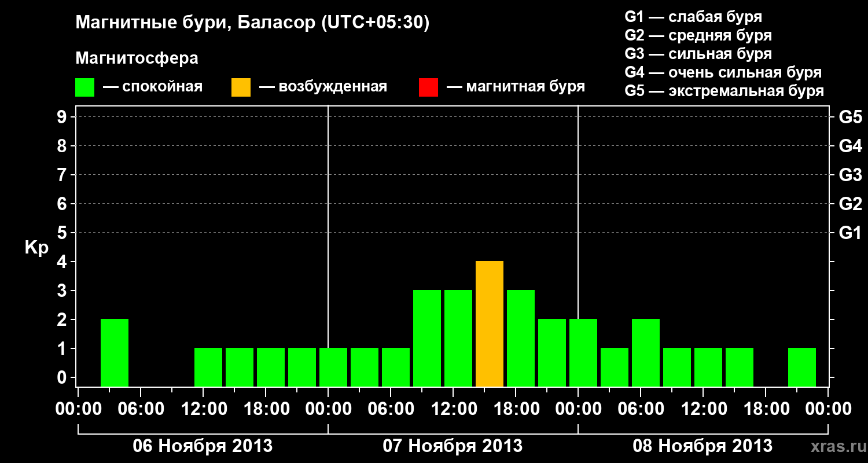Click the '07 Ноября 2013' date label
Image resolution: width=868 pixels, height=463 pixels.
pyautogui.click(x=453, y=446)
